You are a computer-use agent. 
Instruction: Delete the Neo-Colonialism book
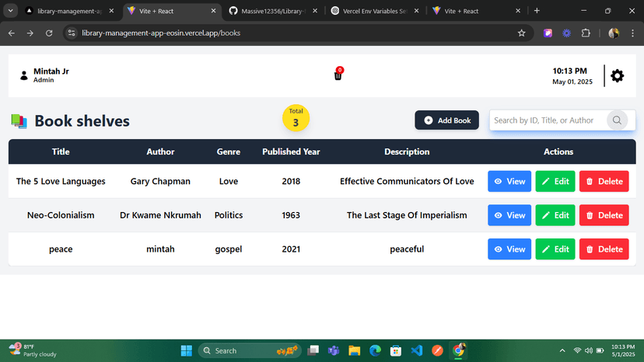tap(604, 215)
